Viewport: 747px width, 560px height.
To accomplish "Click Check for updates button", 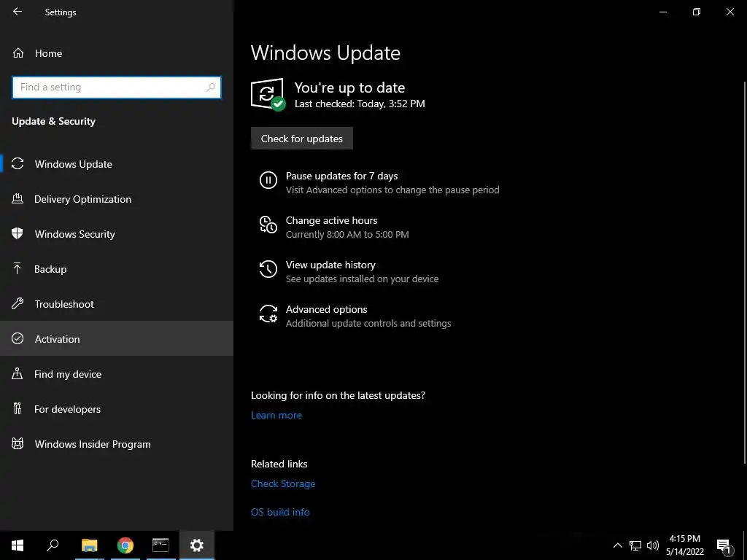I will [301, 138].
